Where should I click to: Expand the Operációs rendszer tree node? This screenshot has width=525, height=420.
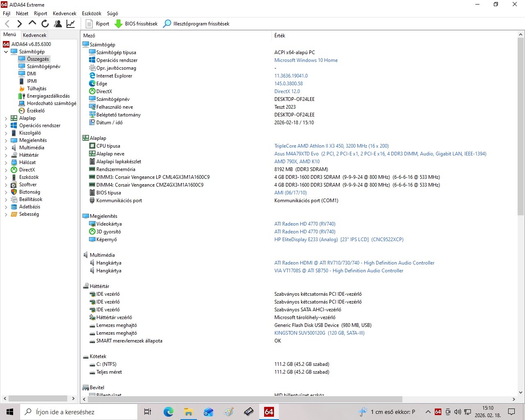(x=6, y=126)
